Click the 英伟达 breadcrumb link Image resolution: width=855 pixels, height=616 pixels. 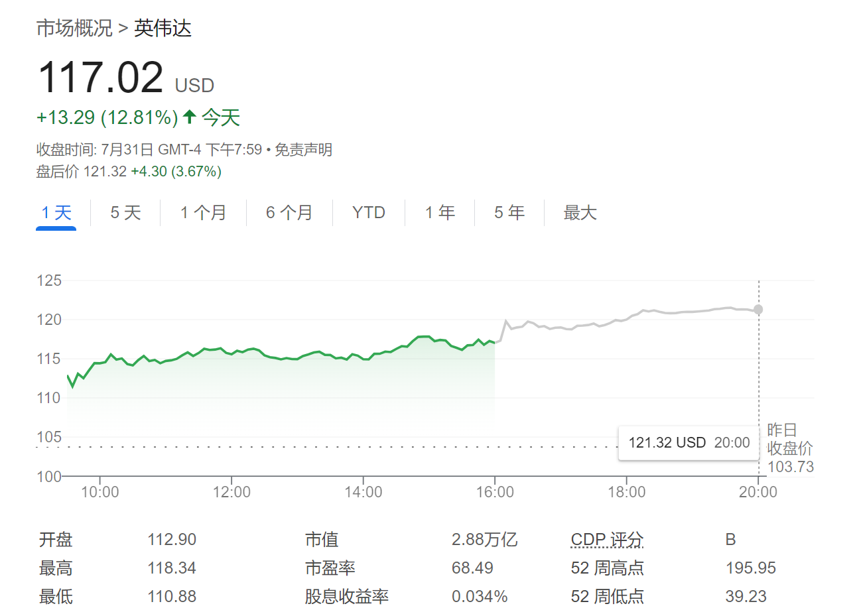click(161, 29)
